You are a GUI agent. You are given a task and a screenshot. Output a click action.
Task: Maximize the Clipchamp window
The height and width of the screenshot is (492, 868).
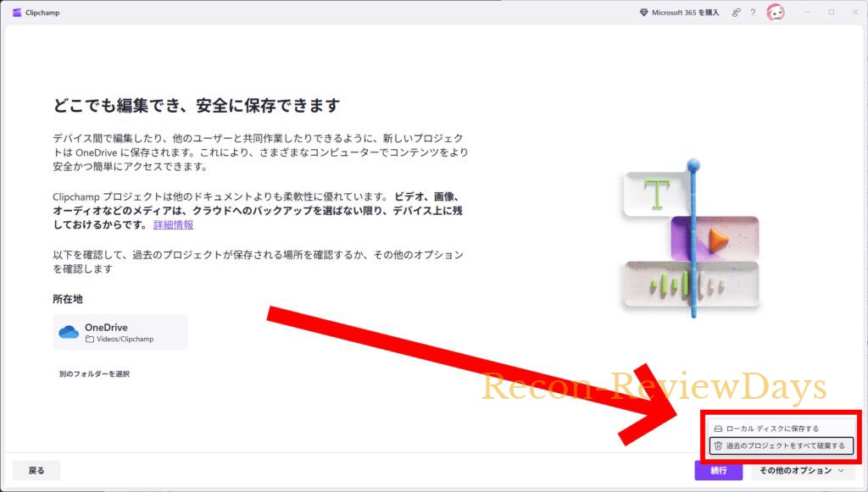point(831,12)
